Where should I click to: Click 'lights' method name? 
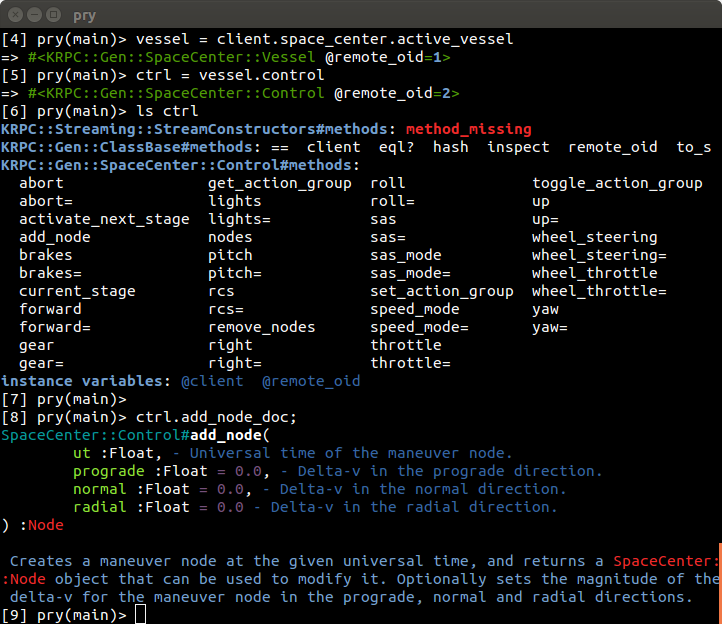(234, 201)
